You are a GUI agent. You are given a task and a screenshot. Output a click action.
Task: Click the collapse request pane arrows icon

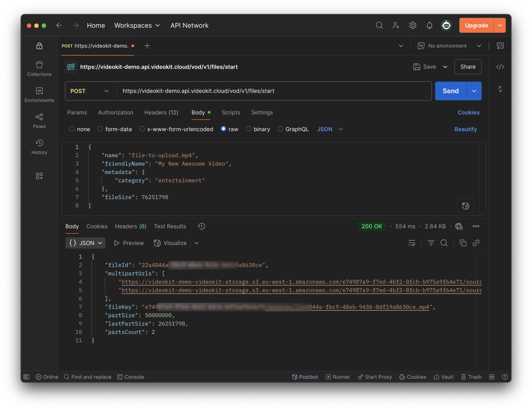click(x=500, y=89)
